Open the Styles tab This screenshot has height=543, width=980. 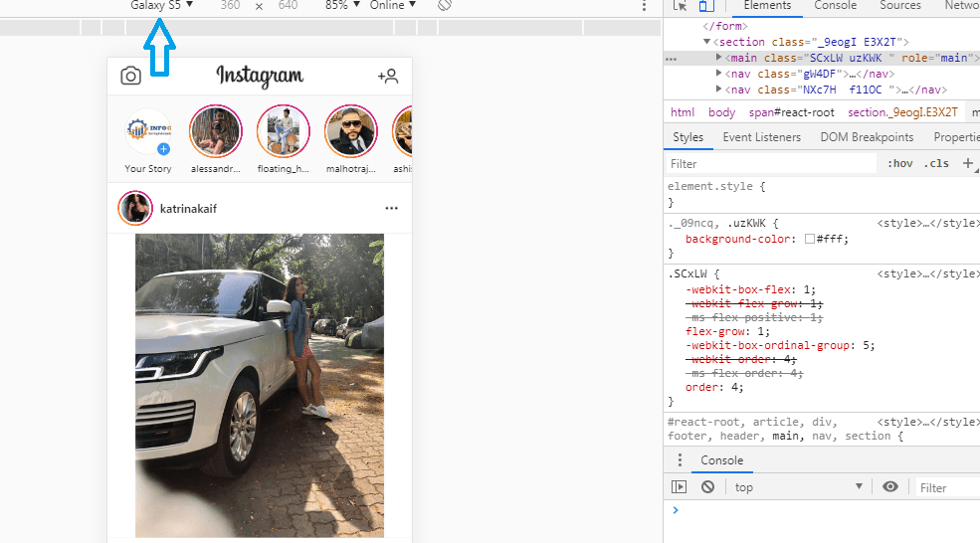pos(688,137)
